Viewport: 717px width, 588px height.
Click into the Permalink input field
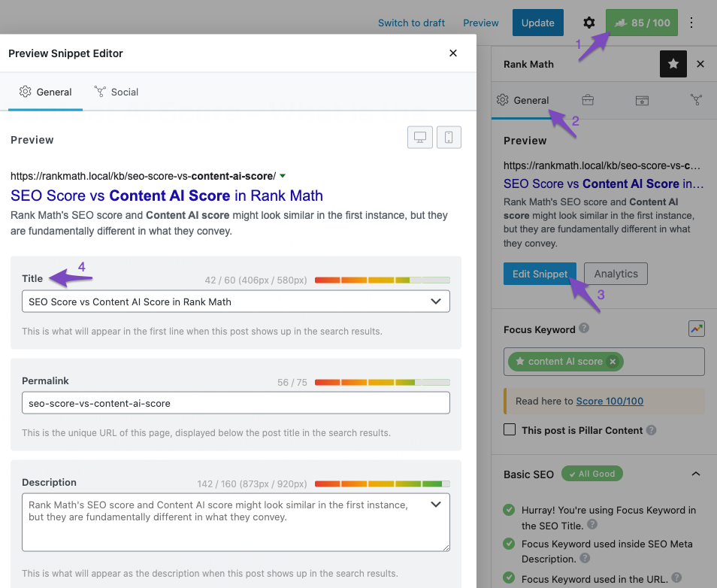pos(236,403)
